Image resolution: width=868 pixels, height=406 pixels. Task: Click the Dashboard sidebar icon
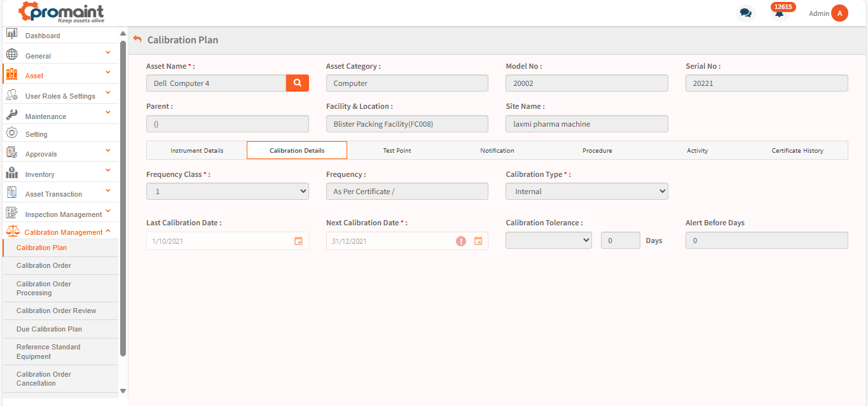pyautogui.click(x=11, y=34)
